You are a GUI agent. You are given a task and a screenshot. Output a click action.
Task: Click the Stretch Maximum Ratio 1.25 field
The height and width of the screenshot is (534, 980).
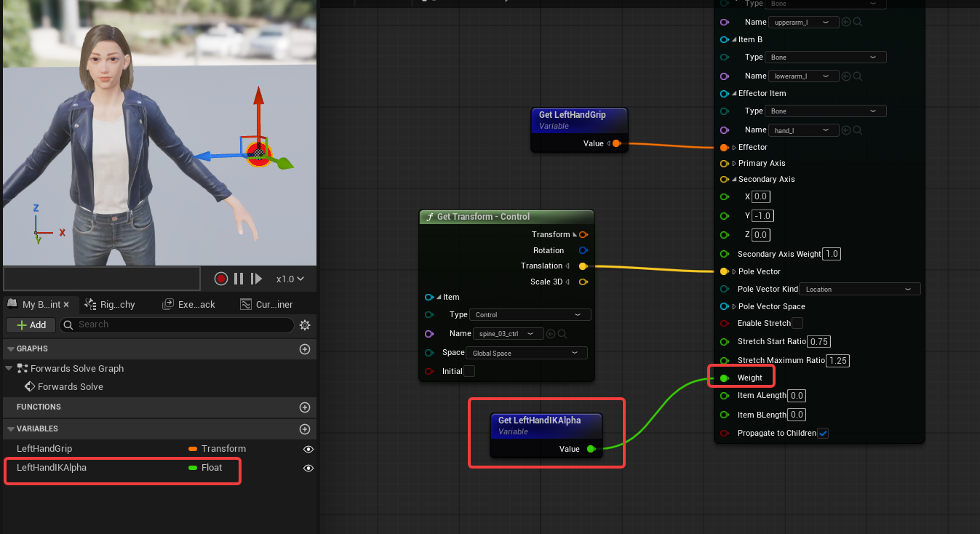pos(839,361)
